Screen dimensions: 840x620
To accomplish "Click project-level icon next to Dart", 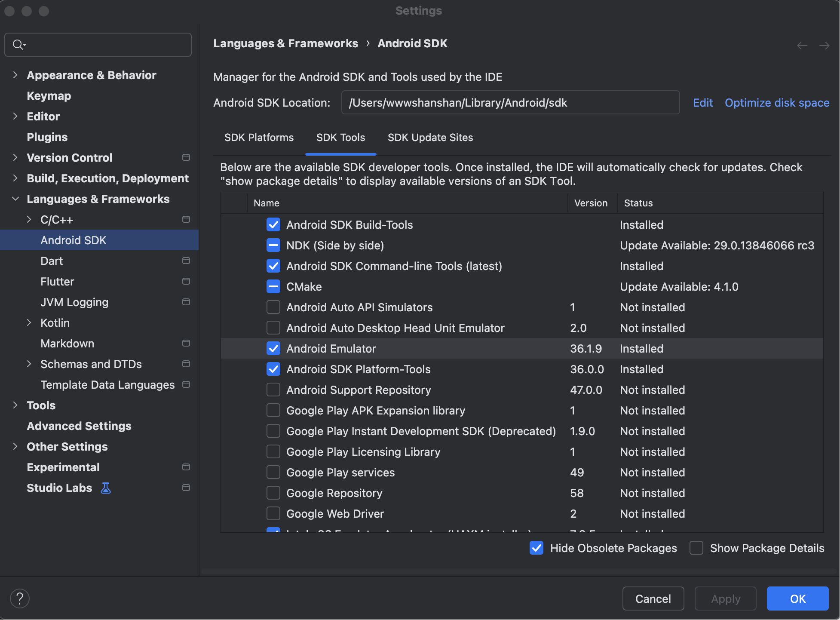I will point(186,261).
